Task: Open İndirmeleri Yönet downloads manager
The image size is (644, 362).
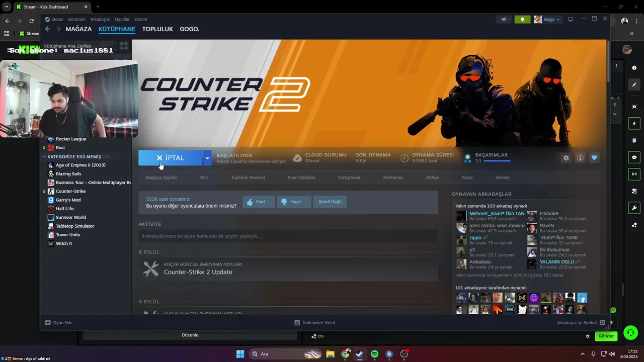Action: (315, 323)
